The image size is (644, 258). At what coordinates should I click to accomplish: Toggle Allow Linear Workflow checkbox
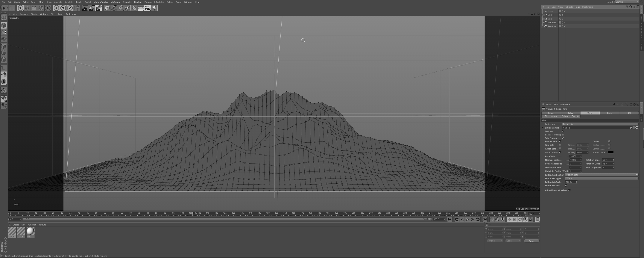[x=569, y=190]
